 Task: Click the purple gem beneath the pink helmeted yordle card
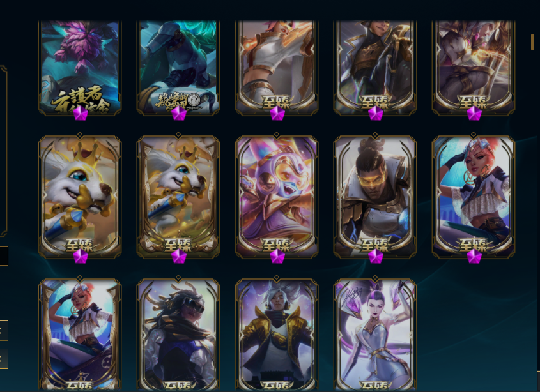(x=277, y=257)
